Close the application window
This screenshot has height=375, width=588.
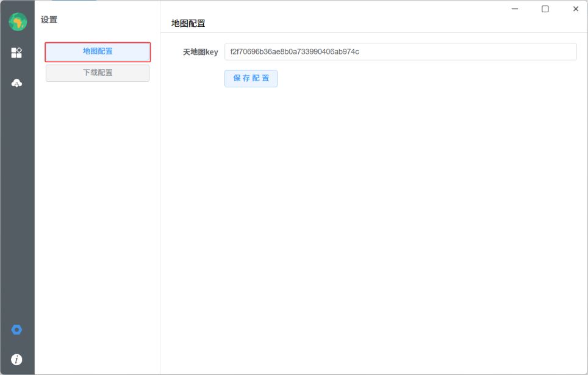tap(575, 9)
